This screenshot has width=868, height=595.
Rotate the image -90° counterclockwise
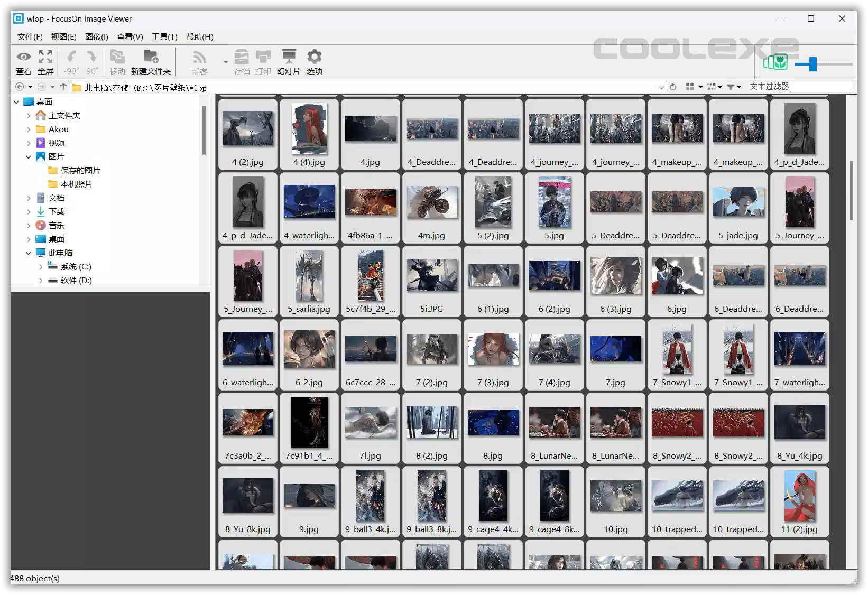pyautogui.click(x=71, y=61)
